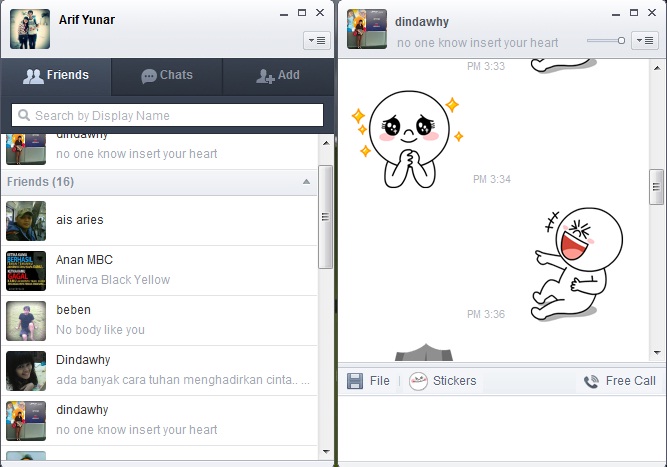Click the Friends people icon

point(33,76)
